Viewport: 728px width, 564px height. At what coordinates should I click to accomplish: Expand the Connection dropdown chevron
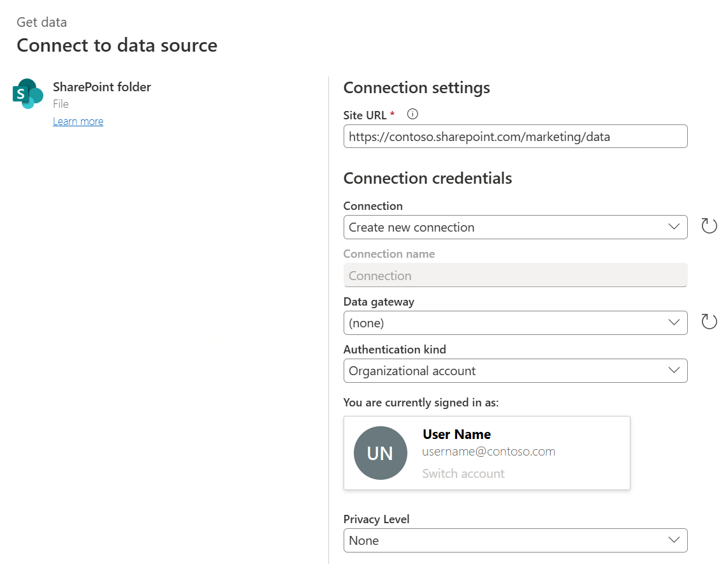[x=674, y=227]
